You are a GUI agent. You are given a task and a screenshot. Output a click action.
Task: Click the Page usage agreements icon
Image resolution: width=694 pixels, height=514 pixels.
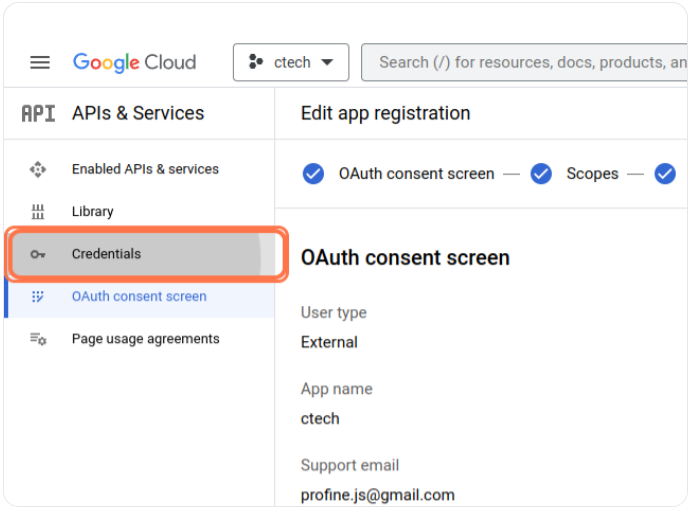[x=38, y=339]
